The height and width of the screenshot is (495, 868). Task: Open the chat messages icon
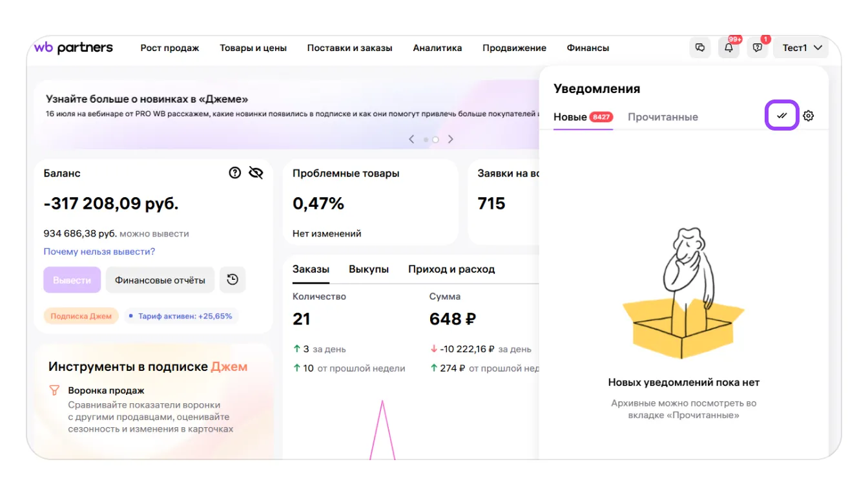point(700,48)
